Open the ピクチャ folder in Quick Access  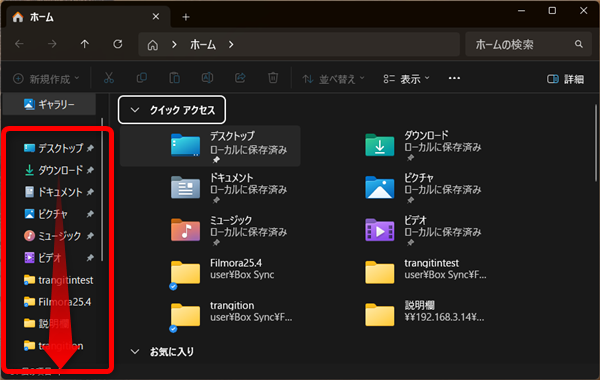pyautogui.click(x=423, y=188)
